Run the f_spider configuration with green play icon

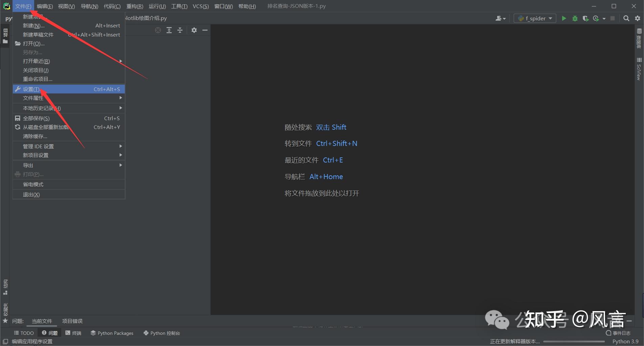[564, 18]
